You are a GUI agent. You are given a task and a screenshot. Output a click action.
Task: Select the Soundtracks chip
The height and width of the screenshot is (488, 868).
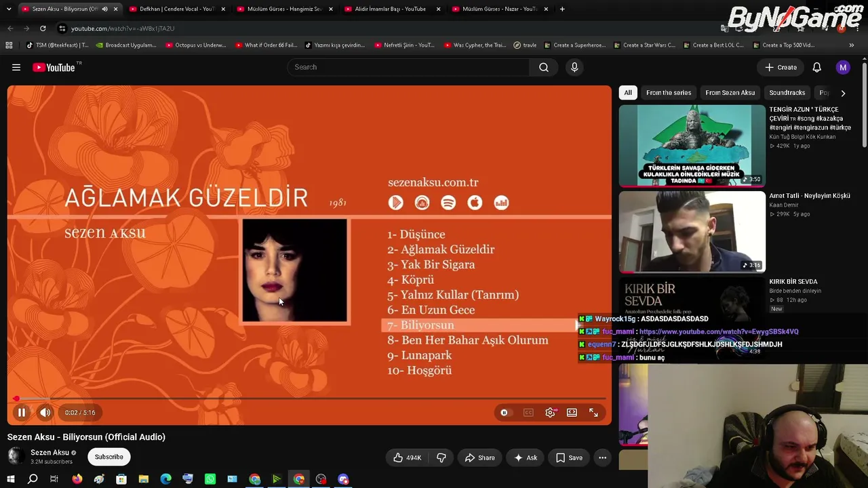point(787,93)
